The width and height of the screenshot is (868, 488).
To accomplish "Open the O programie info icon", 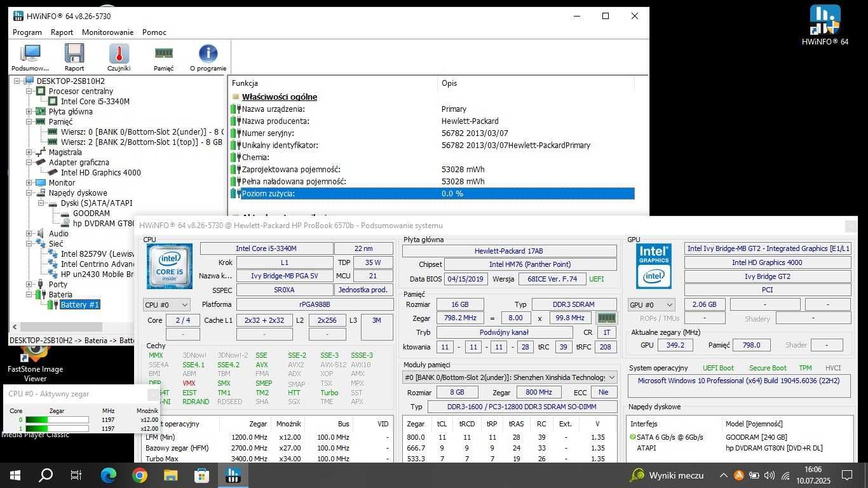I will point(208,57).
